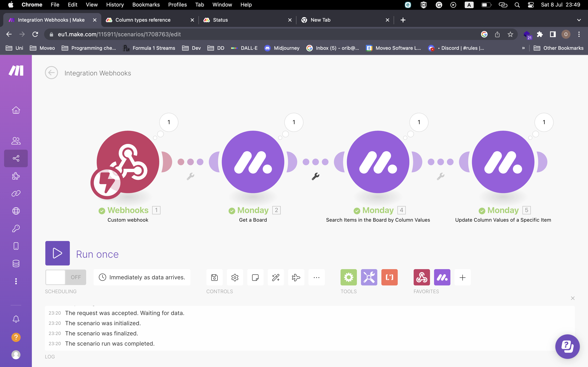Click the Run once play button

[57, 253]
